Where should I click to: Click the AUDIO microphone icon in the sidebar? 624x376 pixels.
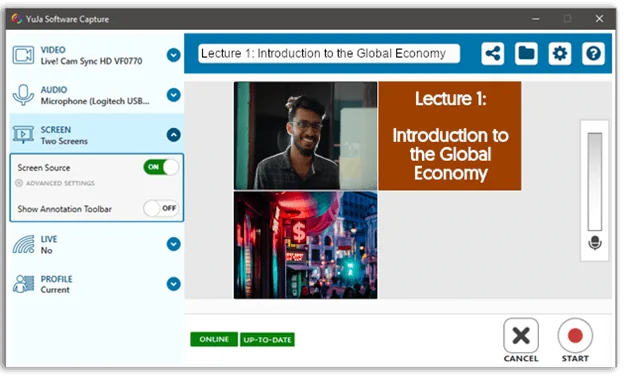(23, 95)
